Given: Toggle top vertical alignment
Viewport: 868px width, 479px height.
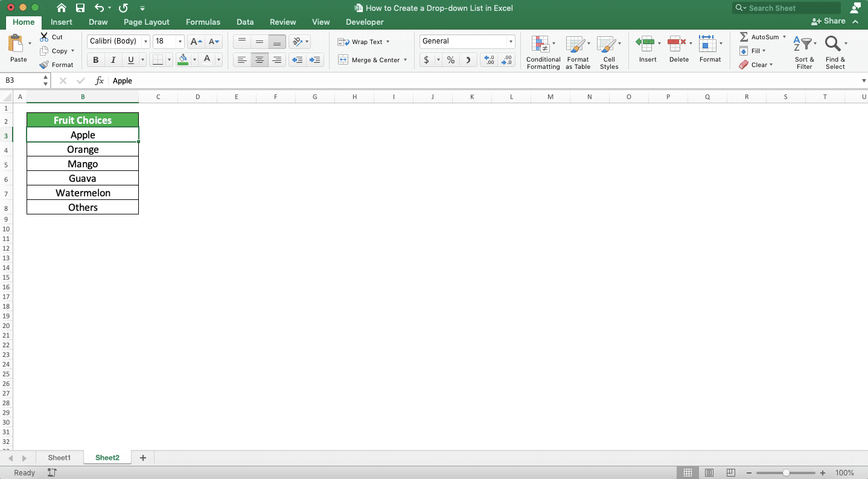Looking at the screenshot, I should tap(242, 42).
